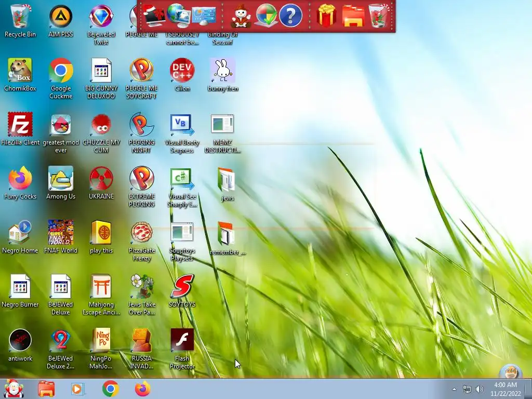Click the snowman icon in the top dock
Image resolution: width=532 pixels, height=399 pixels.
tap(241, 16)
